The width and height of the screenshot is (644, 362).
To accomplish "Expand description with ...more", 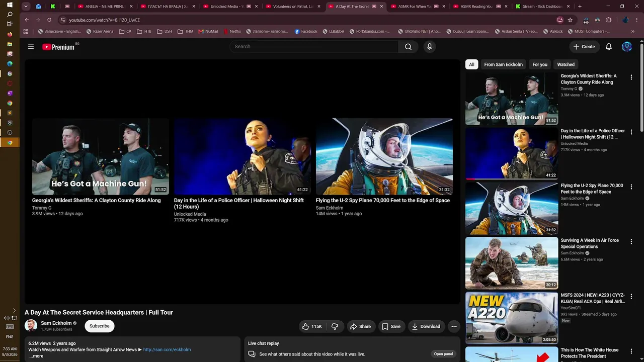I will [36, 356].
